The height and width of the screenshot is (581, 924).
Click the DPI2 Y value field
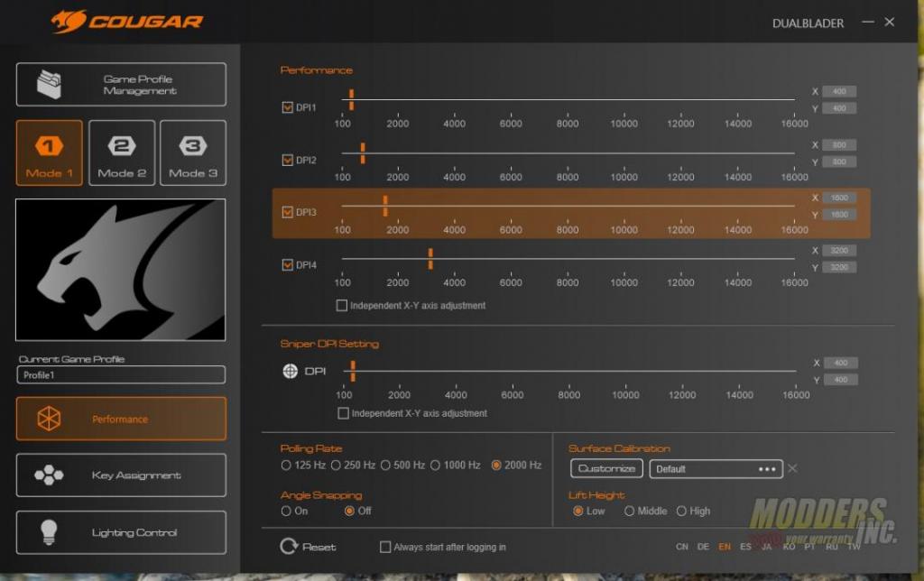point(839,161)
